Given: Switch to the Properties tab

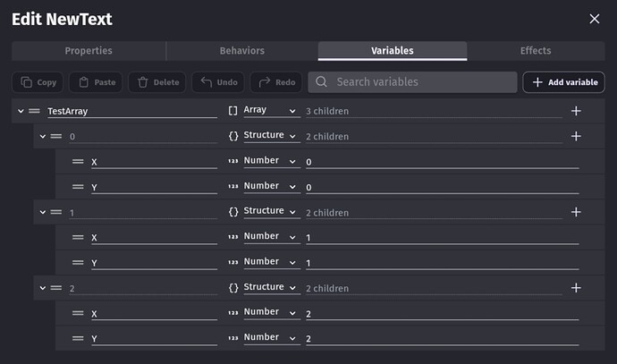Looking at the screenshot, I should point(89,51).
